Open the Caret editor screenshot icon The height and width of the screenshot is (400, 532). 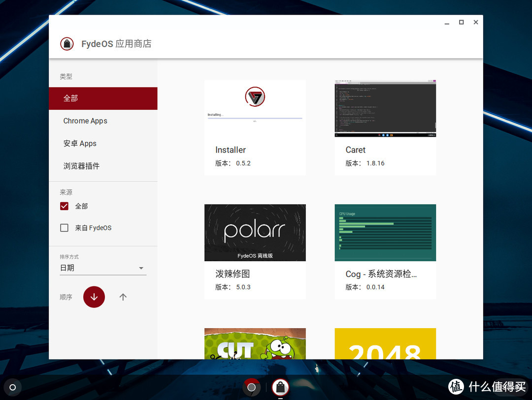tap(385, 108)
